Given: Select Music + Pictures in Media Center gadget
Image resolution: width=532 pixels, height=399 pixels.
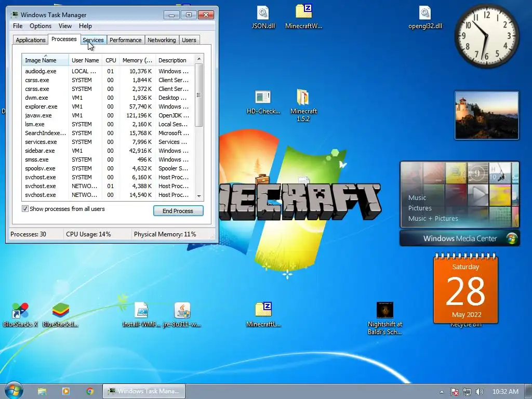Looking at the screenshot, I should coord(433,219).
